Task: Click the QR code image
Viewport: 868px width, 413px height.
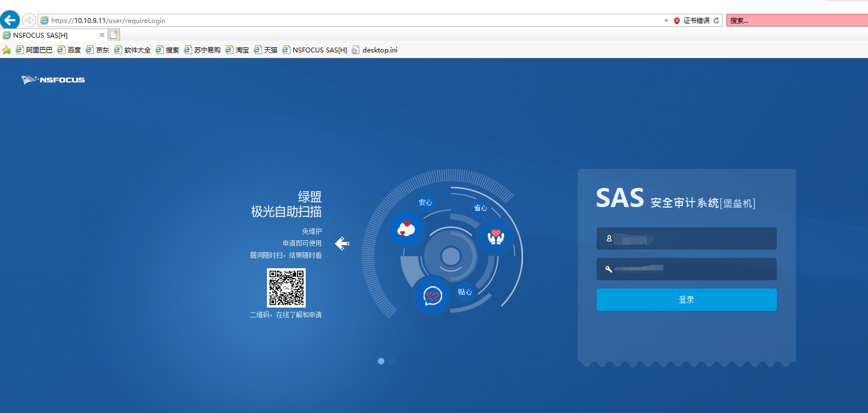Action: pos(286,287)
